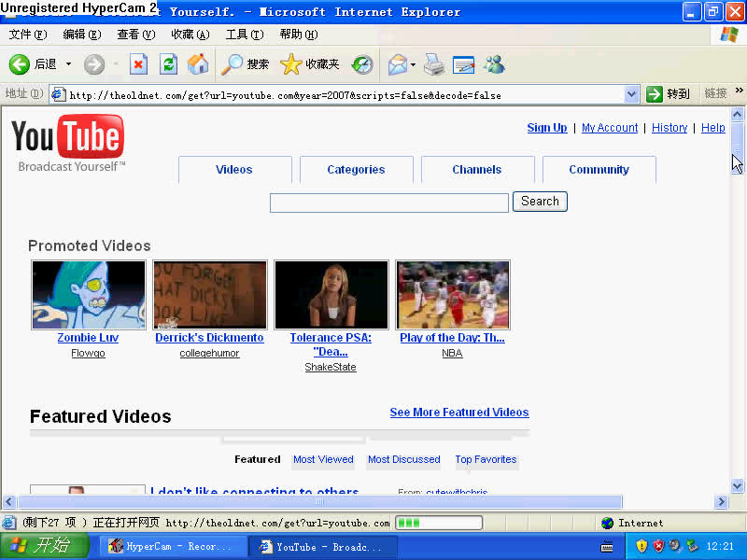
Task: Open the ShakeState channel link
Action: 331,367
